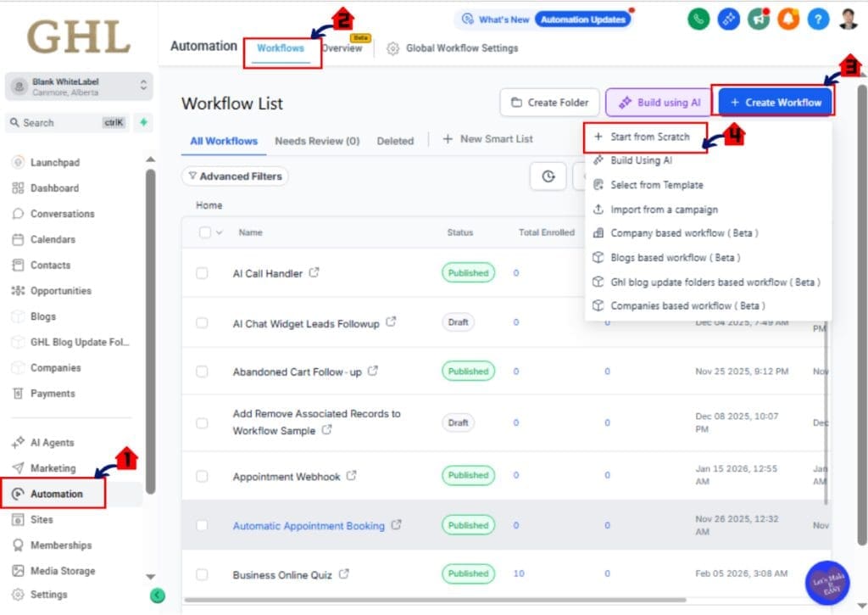Click the help question mark icon

(x=819, y=19)
